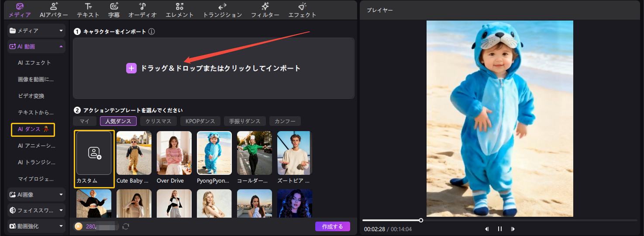Step to the next frame
The height and width of the screenshot is (236, 644).
pos(513,229)
